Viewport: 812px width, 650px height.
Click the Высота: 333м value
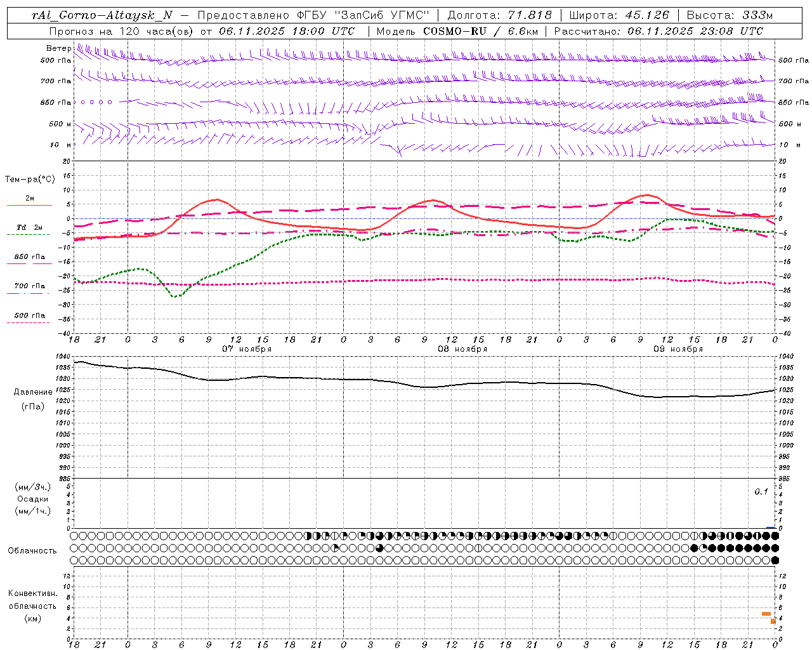coord(730,15)
